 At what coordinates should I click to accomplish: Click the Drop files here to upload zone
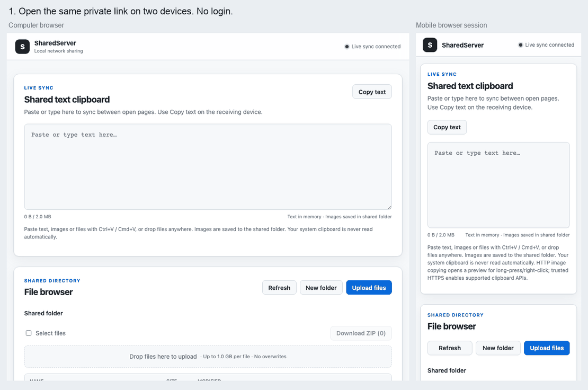pyautogui.click(x=208, y=357)
